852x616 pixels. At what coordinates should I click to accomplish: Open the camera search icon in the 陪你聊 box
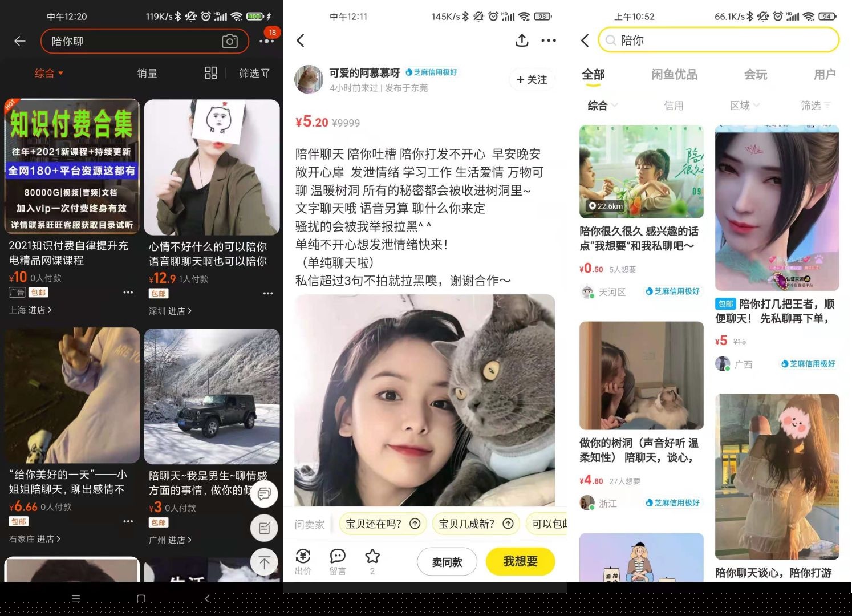click(x=229, y=41)
